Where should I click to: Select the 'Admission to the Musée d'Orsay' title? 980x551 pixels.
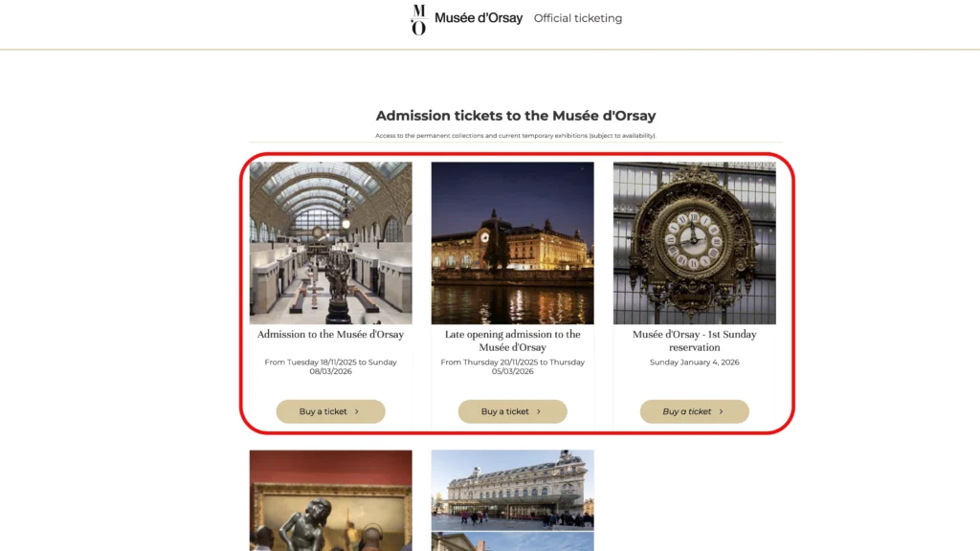(330, 335)
